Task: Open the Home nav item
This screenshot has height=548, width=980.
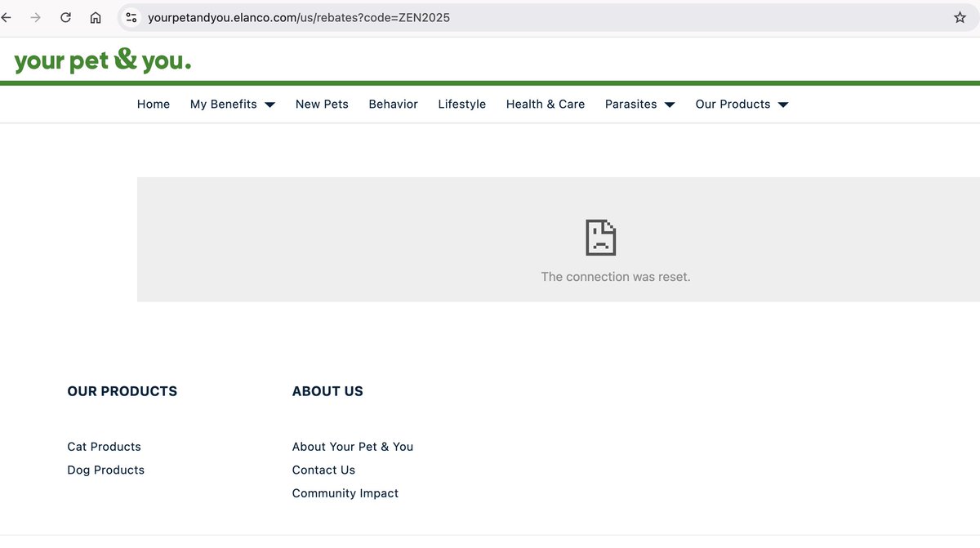Action: tap(154, 104)
